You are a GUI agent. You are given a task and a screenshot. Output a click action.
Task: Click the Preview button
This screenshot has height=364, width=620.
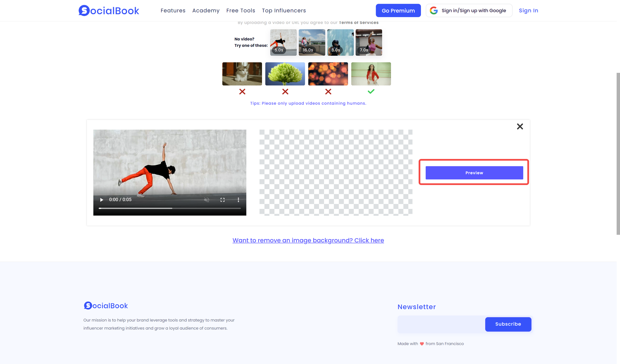point(474,173)
